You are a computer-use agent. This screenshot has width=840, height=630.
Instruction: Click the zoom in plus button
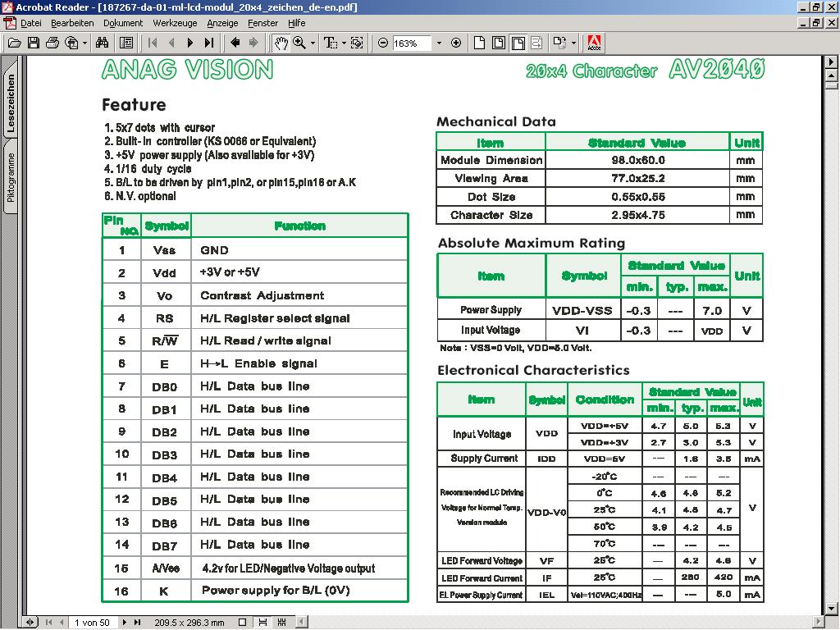[456, 43]
